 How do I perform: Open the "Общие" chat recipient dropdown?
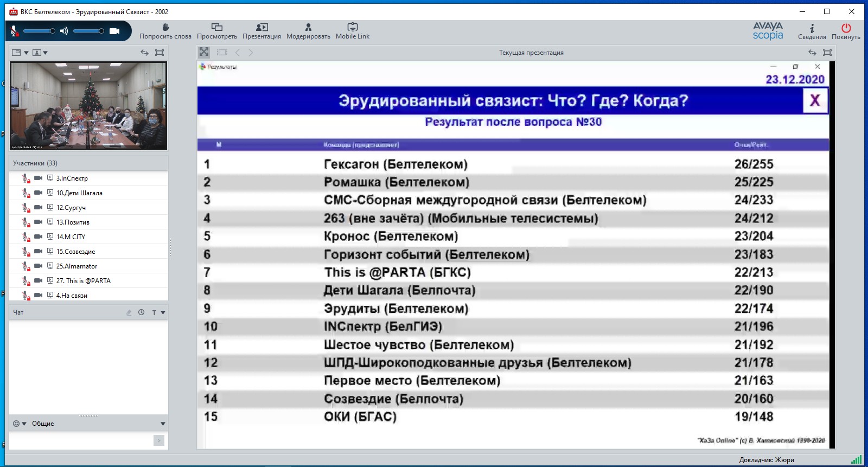(163, 424)
